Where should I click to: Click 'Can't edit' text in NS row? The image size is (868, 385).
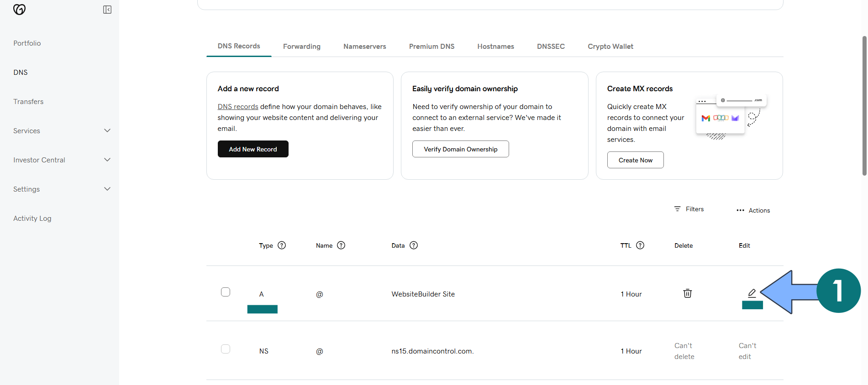click(x=747, y=351)
